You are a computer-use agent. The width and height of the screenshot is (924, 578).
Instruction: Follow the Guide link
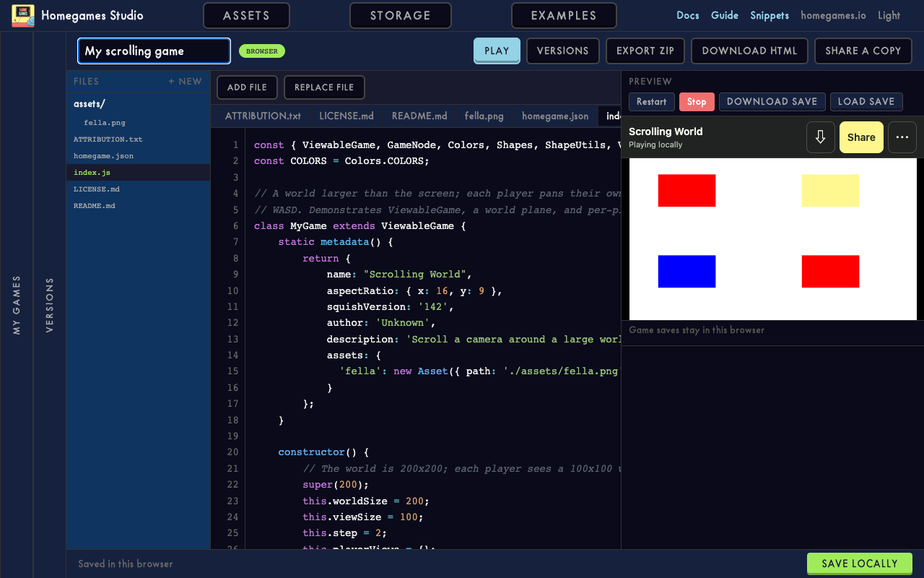725,15
